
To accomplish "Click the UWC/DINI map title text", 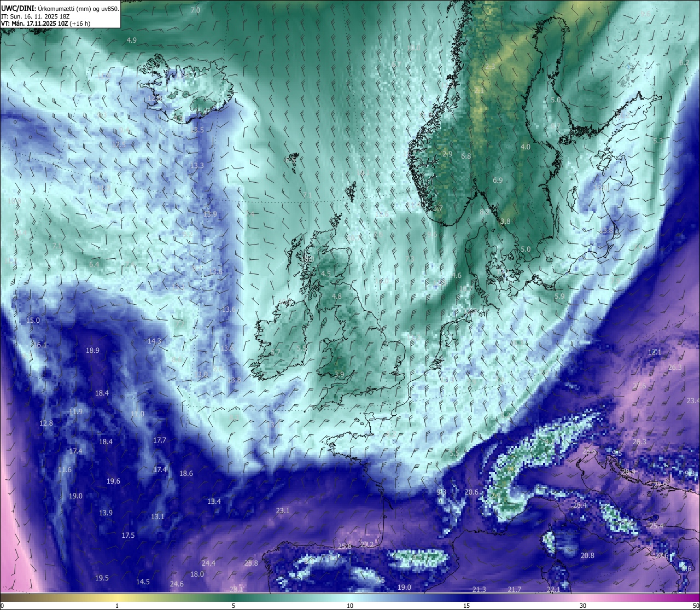I will tap(60, 9).
